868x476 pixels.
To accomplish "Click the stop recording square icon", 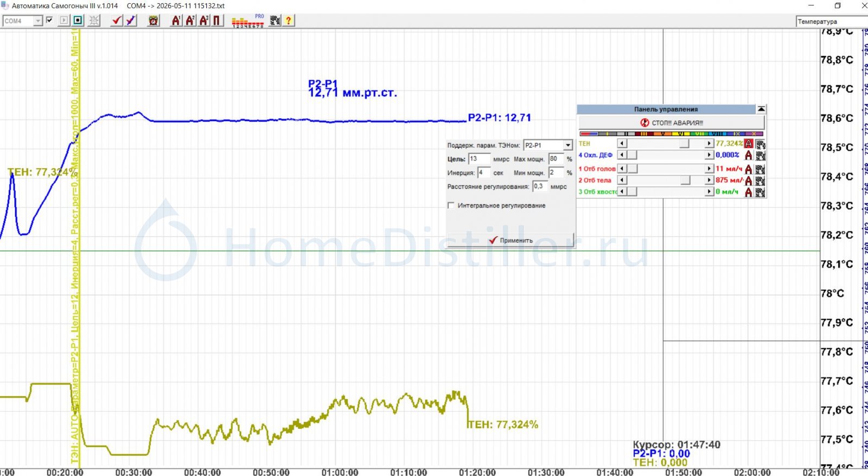I will tap(78, 21).
